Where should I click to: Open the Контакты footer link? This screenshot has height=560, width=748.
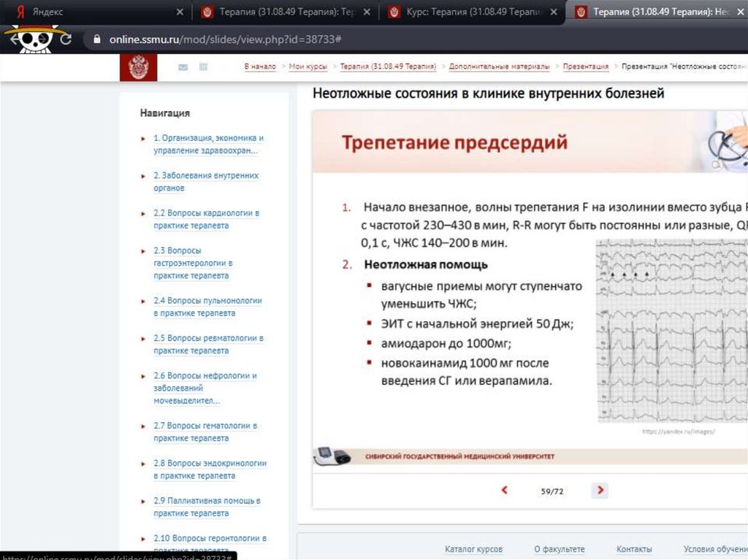coord(634,549)
